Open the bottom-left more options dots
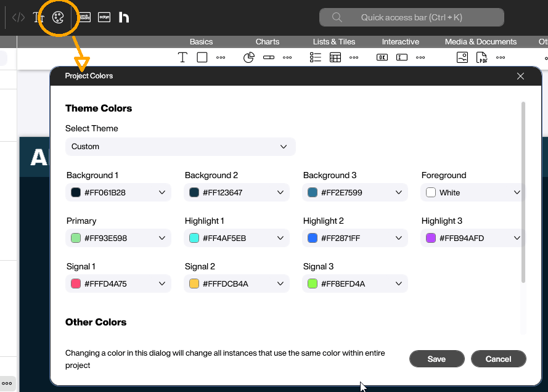Image resolution: width=548 pixels, height=392 pixels. [x=7, y=383]
